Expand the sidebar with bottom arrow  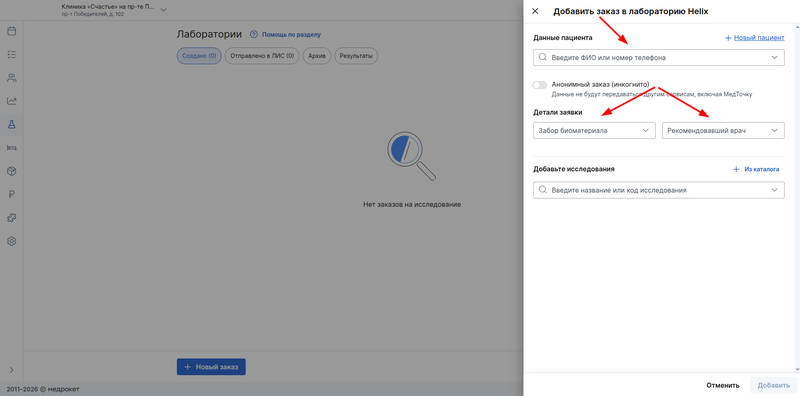click(x=11, y=369)
